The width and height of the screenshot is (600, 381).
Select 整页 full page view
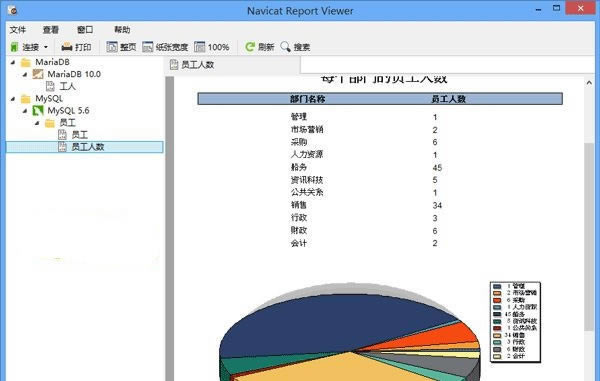click(x=121, y=47)
